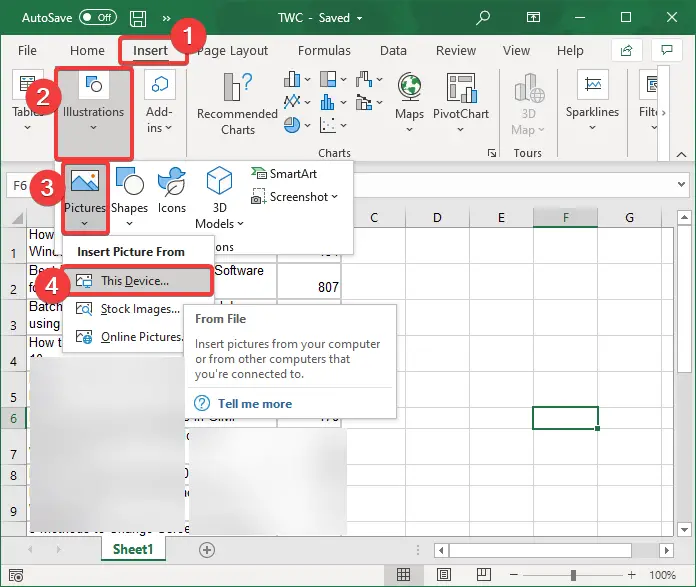Image resolution: width=696 pixels, height=587 pixels.
Task: Click the Share icon button
Action: pyautogui.click(x=626, y=50)
